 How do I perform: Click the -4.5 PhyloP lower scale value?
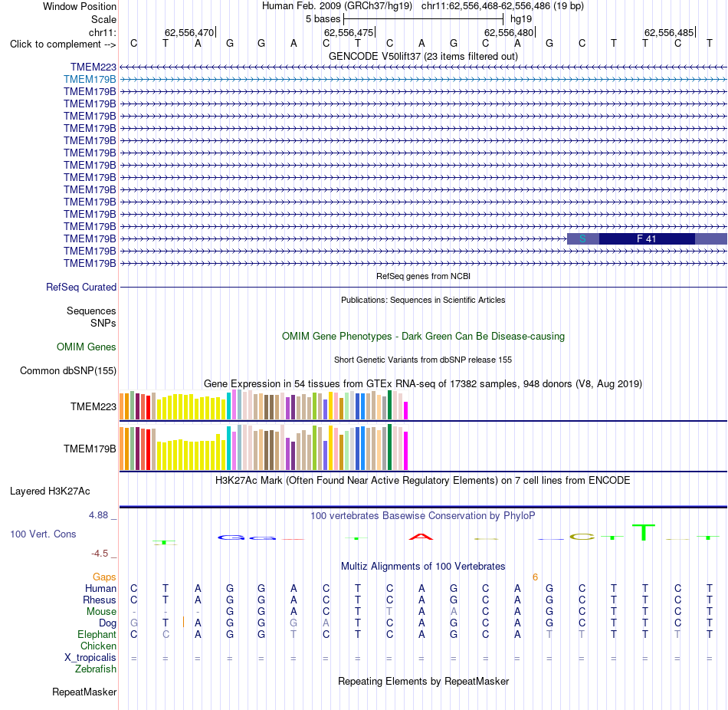point(100,554)
